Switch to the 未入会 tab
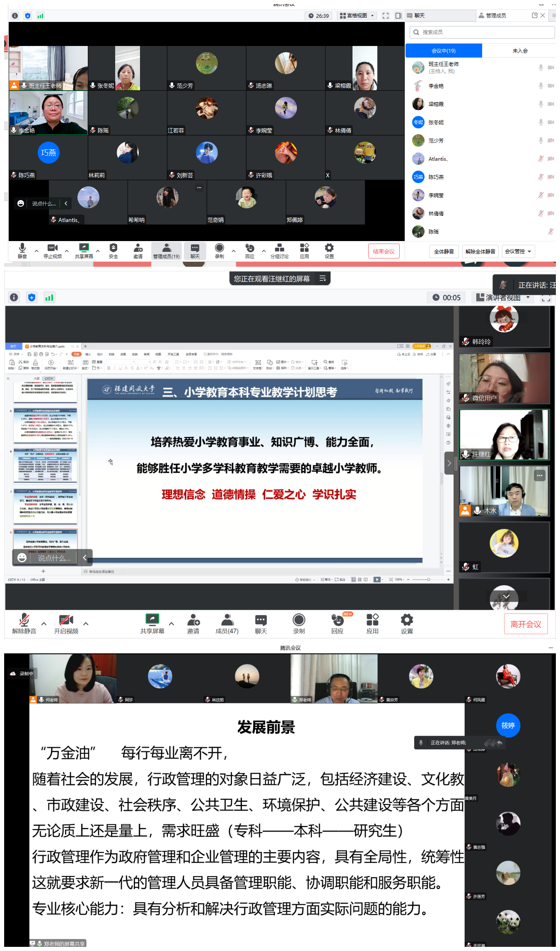Image resolution: width=560 pixels, height=951 pixels. pyautogui.click(x=520, y=51)
